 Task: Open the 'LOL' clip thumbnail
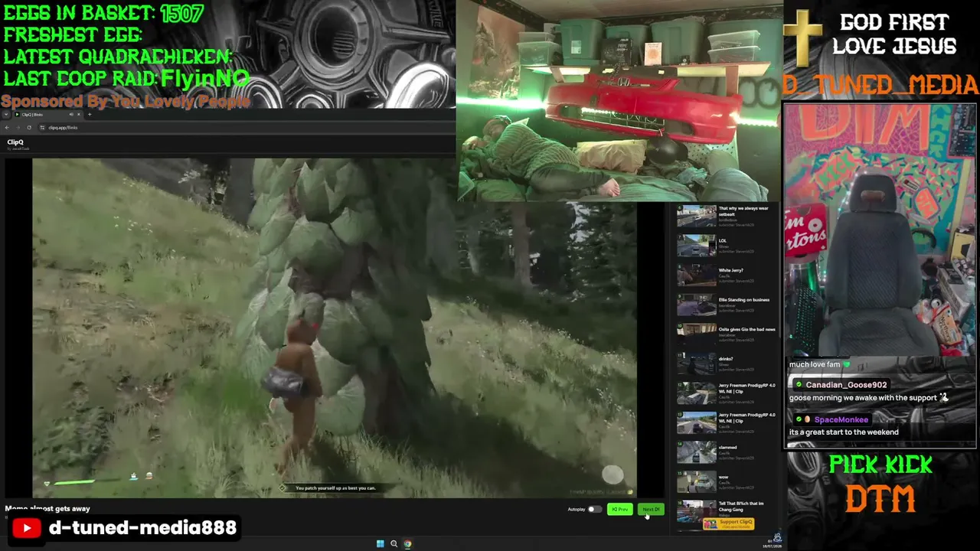(696, 246)
